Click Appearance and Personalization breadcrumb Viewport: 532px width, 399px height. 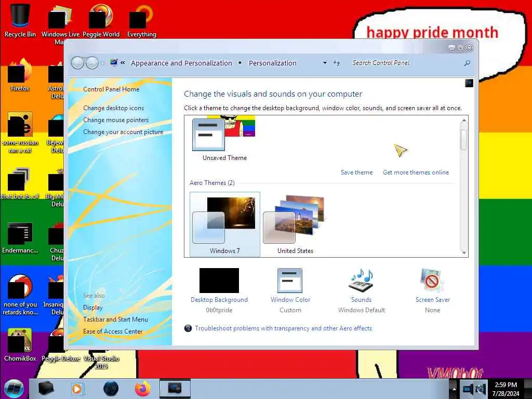click(181, 63)
